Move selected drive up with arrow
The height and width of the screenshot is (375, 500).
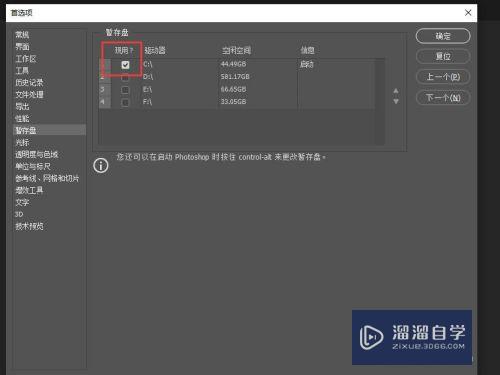[x=396, y=91]
